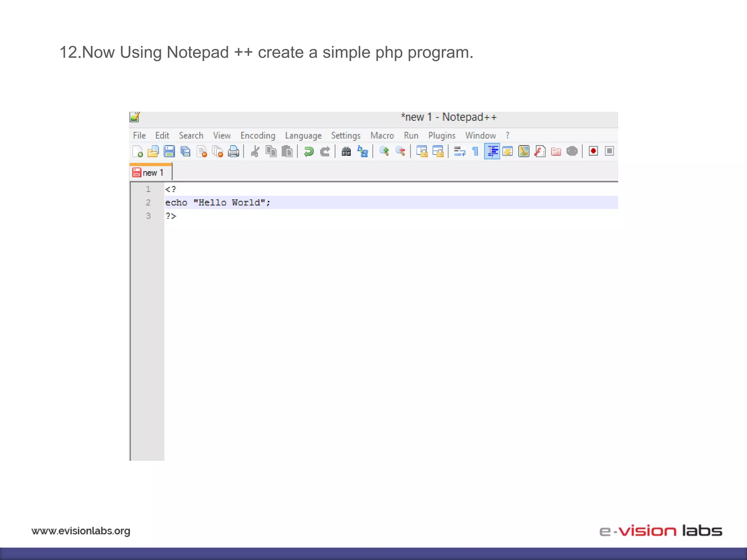Toggle word wrap toolbar icon
This screenshot has height=560, width=747.
pyautogui.click(x=460, y=151)
